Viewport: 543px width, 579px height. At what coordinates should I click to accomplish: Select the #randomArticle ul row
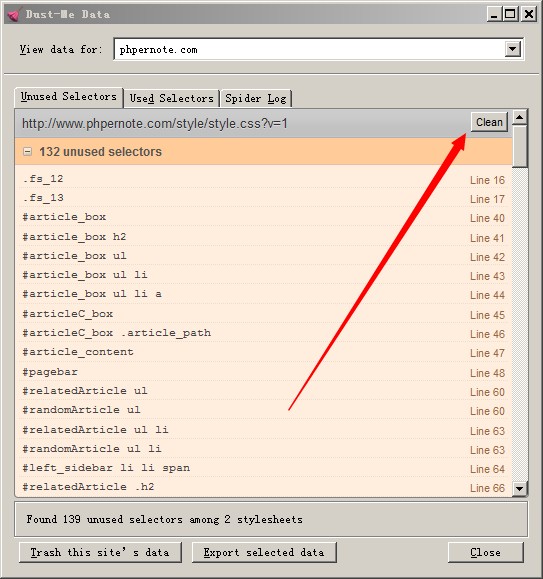tap(264, 410)
